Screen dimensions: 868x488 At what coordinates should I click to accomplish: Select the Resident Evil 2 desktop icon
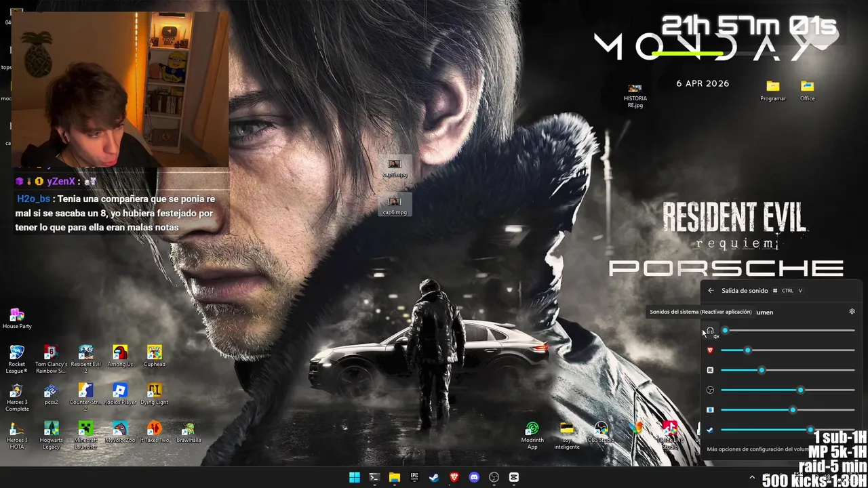click(x=85, y=359)
